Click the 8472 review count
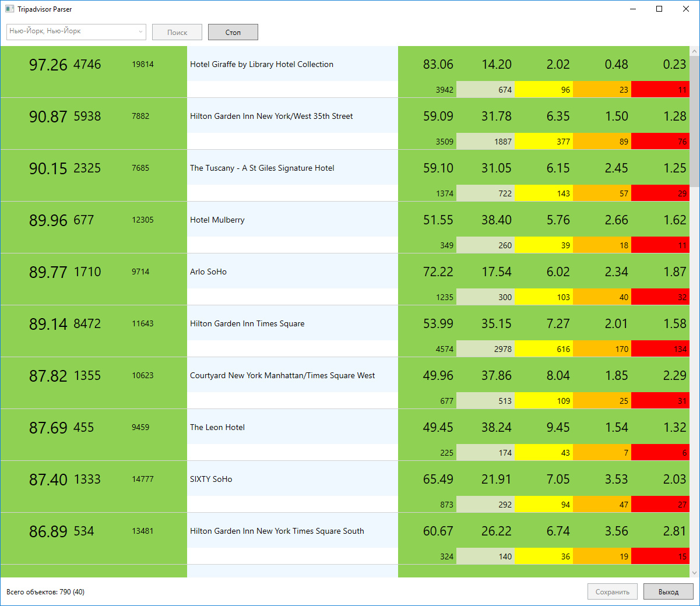This screenshot has height=606, width=700. (x=87, y=323)
